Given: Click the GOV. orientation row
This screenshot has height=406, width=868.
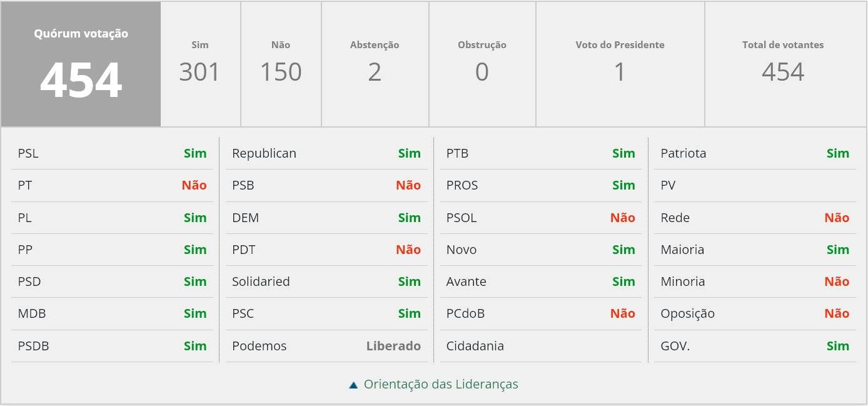Looking at the screenshot, I should coord(754,346).
